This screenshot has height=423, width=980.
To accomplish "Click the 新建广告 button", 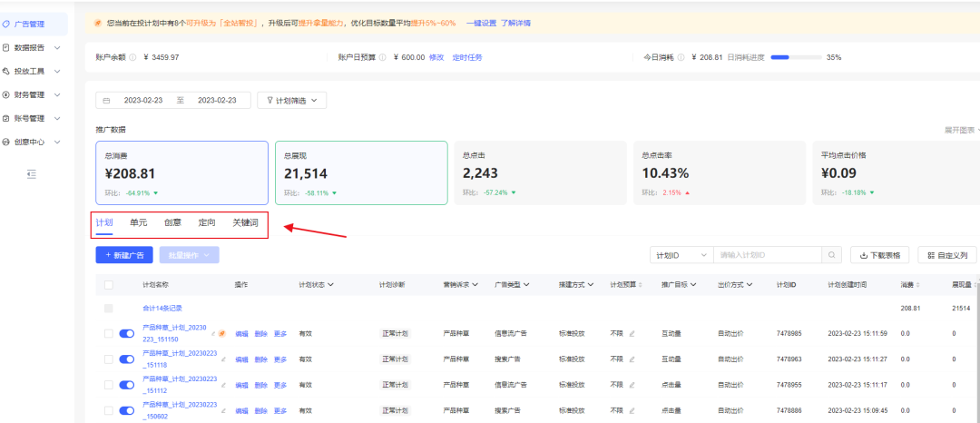I will 124,255.
